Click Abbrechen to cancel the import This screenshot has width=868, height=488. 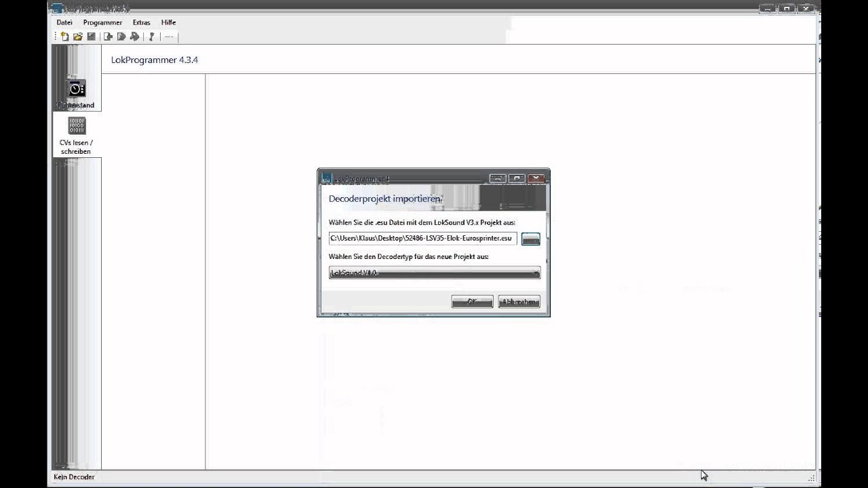click(x=519, y=302)
